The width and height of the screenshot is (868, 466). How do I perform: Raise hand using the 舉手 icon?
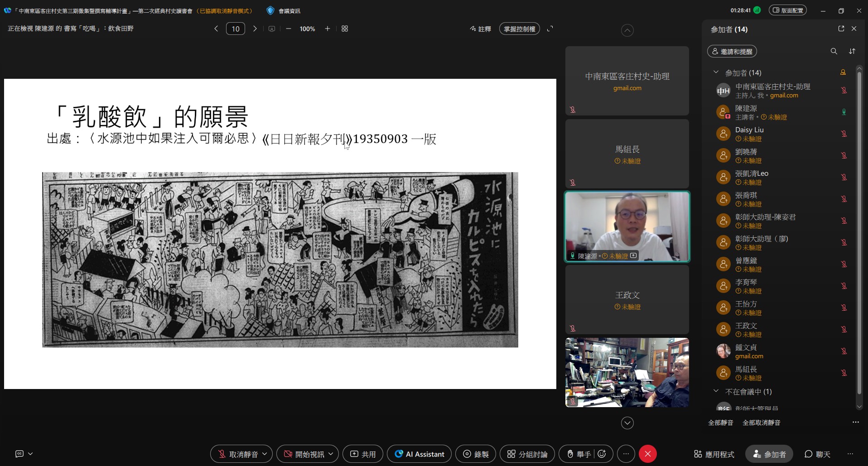(x=581, y=454)
